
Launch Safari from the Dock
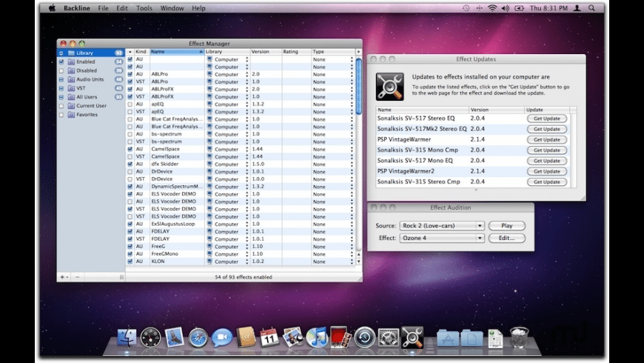tap(198, 338)
